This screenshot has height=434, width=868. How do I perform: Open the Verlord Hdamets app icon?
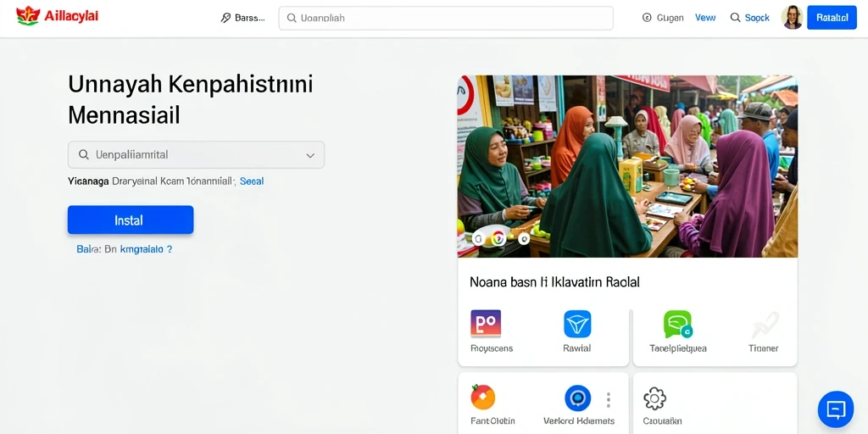click(x=577, y=398)
